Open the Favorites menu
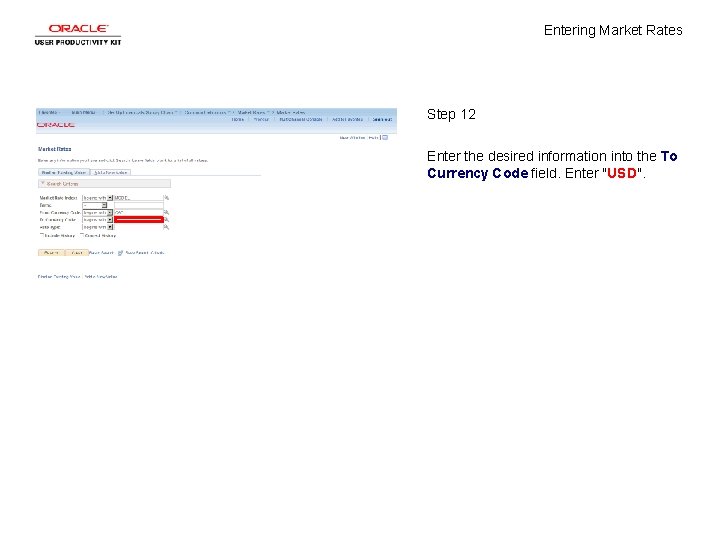Viewport: 720px width, 540px height. point(49,112)
